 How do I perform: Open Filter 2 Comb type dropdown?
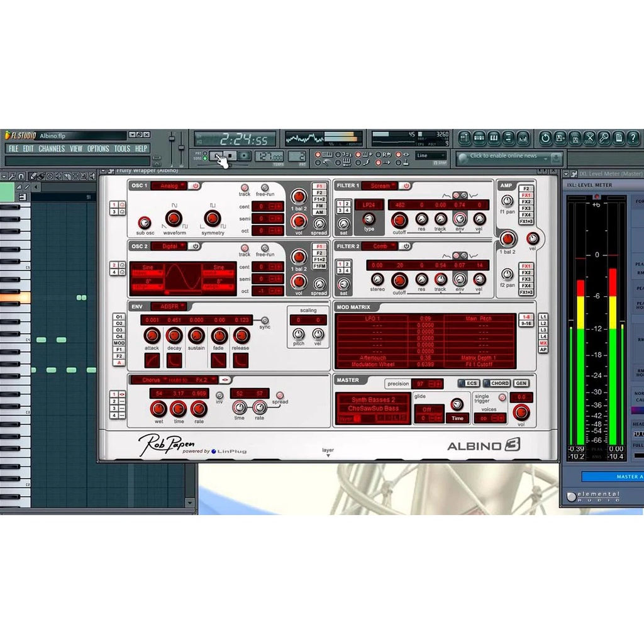380,246
